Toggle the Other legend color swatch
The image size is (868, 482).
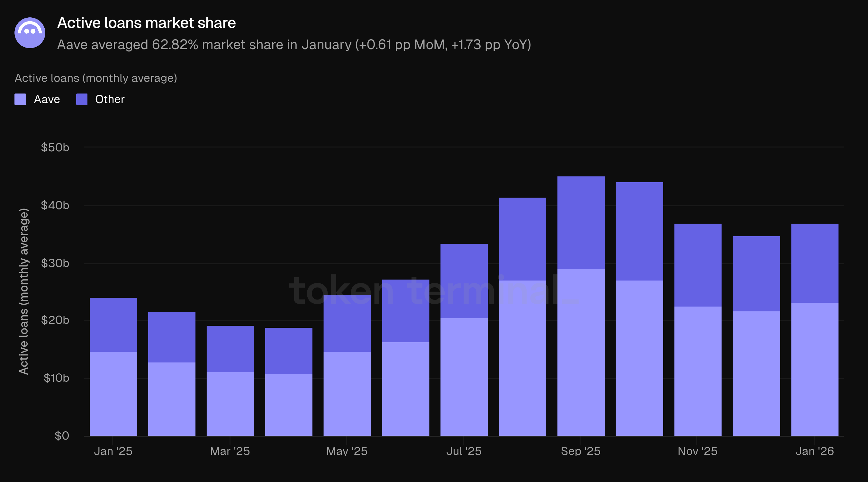pyautogui.click(x=82, y=99)
